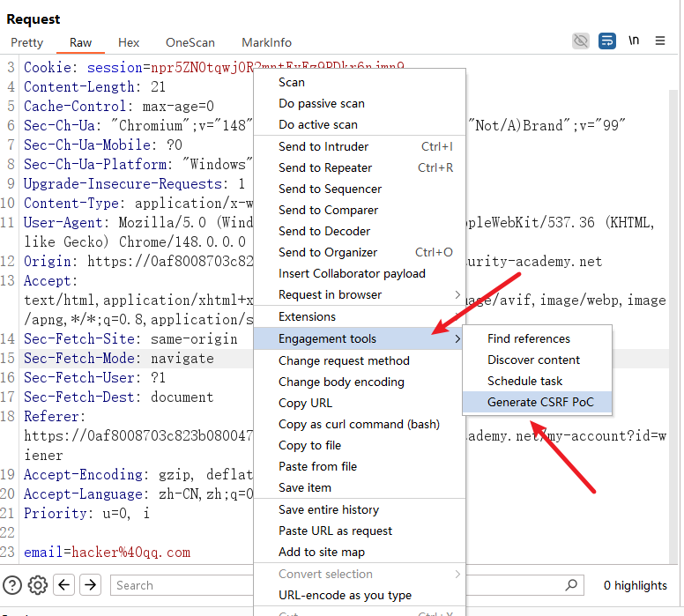Go to next match with right arrow
Image resolution: width=684 pixels, height=616 pixels.
pyautogui.click(x=90, y=584)
